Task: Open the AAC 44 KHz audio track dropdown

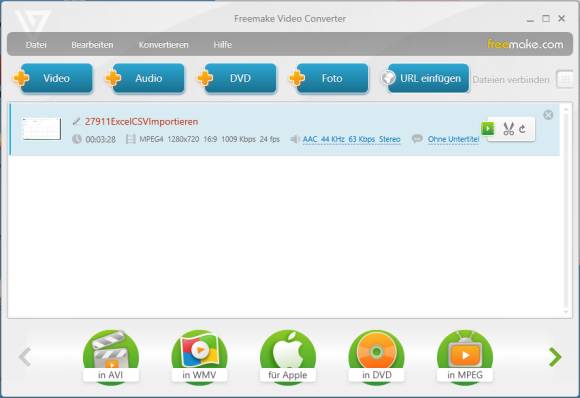Action: (x=351, y=139)
